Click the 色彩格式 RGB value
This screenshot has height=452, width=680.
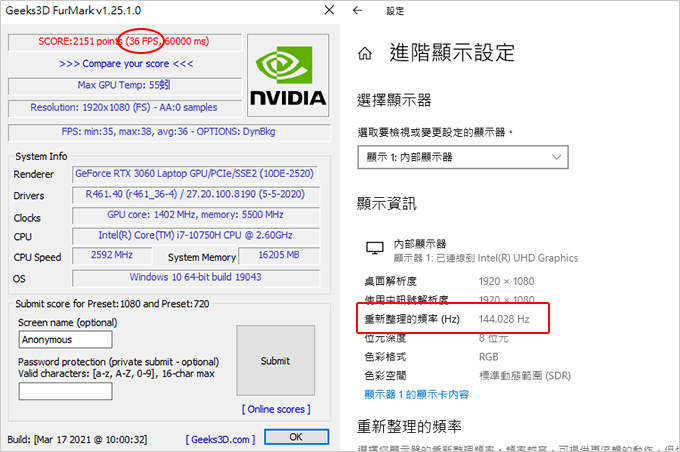[488, 357]
